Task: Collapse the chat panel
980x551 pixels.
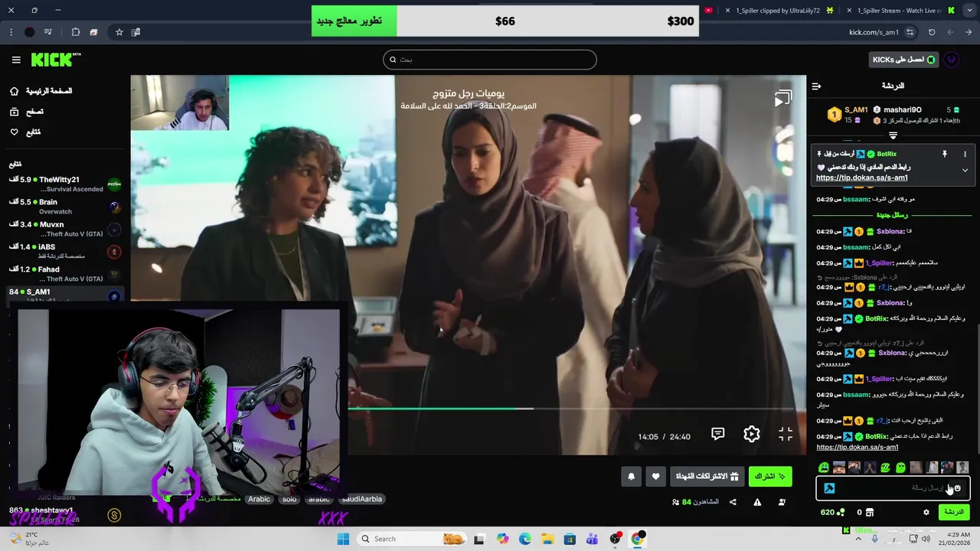Action: click(x=816, y=86)
